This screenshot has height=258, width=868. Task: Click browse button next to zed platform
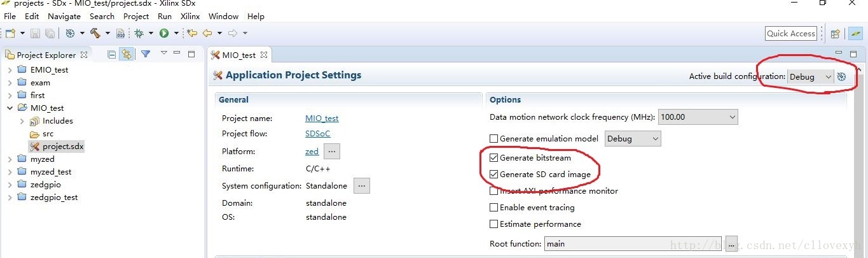[x=332, y=152]
